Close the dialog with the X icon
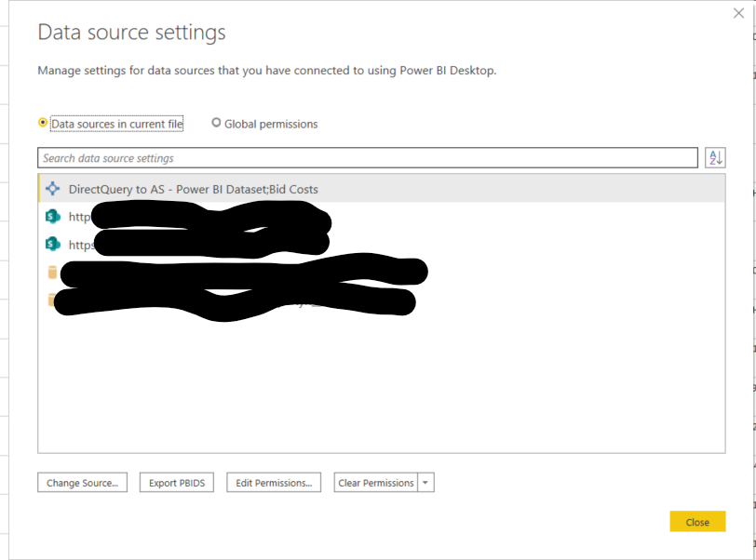 click(738, 13)
